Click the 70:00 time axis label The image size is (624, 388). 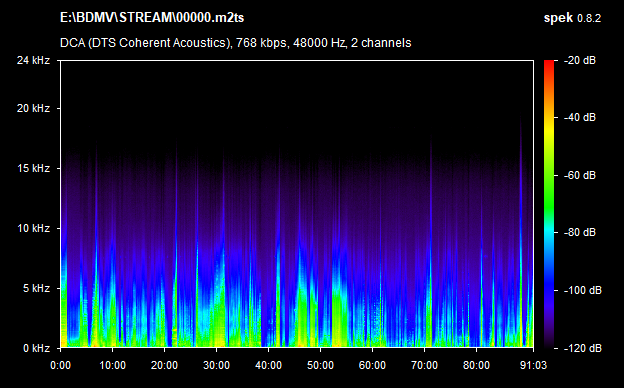424,365
